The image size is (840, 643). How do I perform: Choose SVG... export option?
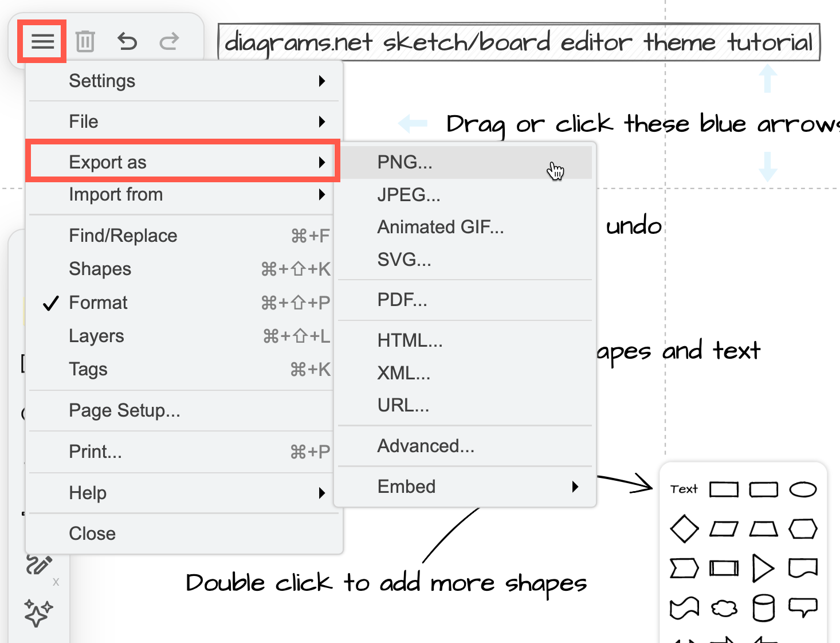coord(465,260)
